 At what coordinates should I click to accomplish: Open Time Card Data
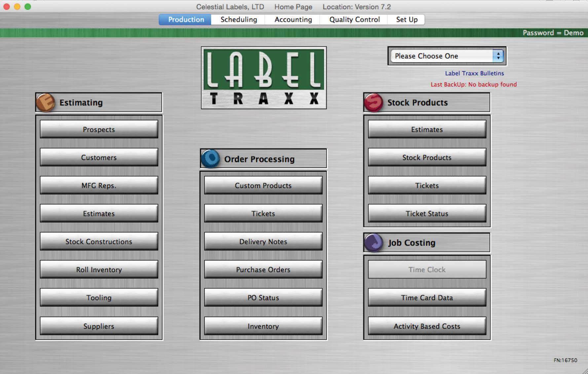coord(427,298)
